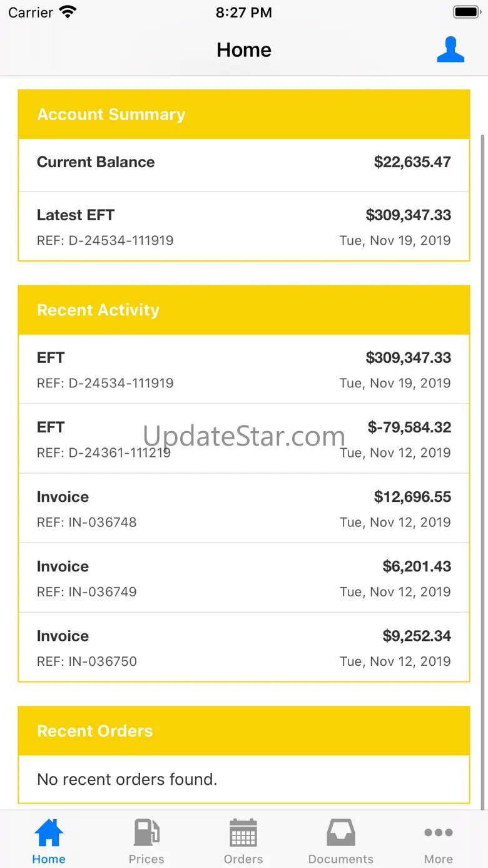Select the Current Balance row
The image size is (488, 868).
tap(244, 163)
